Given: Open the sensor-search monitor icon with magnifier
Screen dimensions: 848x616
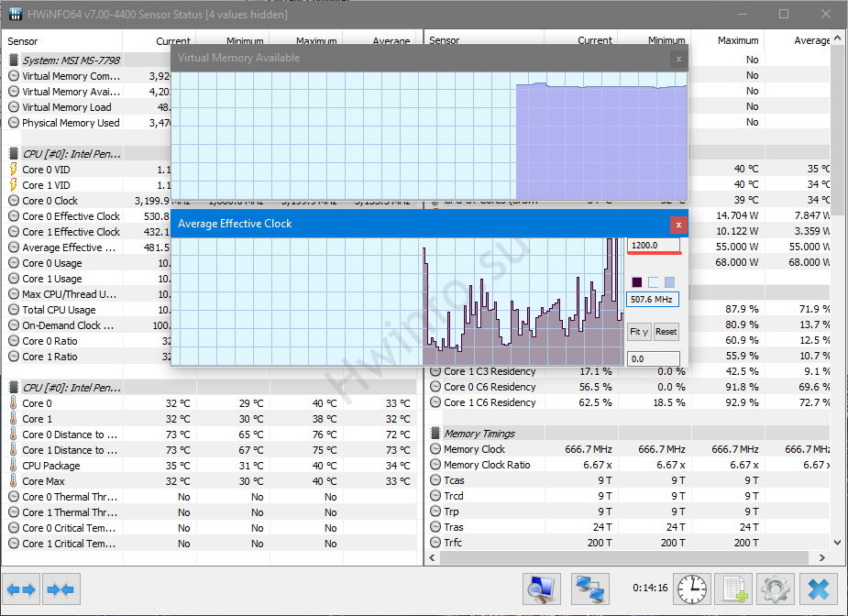Looking at the screenshot, I should (x=542, y=588).
